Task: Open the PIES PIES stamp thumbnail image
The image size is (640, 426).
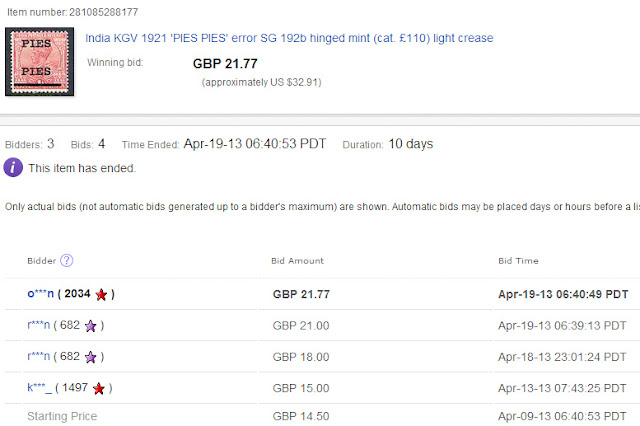Action: 40,62
